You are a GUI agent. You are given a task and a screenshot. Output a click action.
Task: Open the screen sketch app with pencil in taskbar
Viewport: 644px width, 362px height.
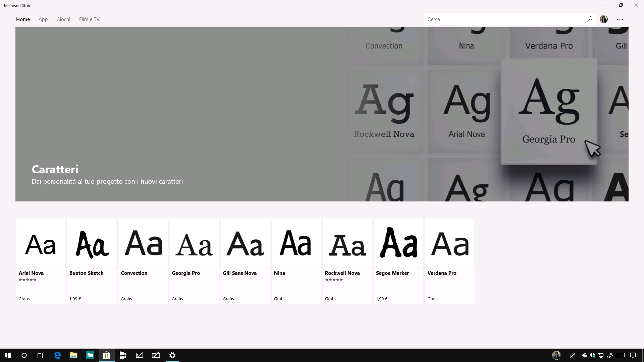coord(156,355)
